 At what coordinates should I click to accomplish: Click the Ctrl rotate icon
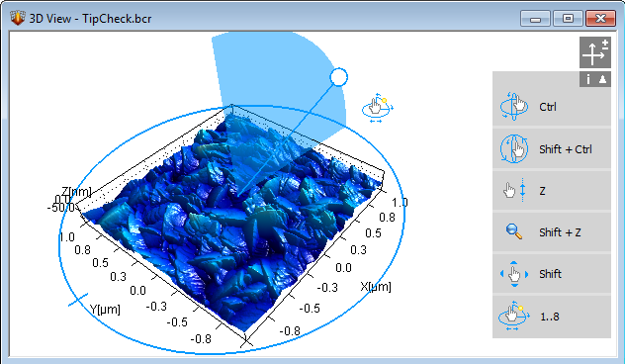click(514, 107)
